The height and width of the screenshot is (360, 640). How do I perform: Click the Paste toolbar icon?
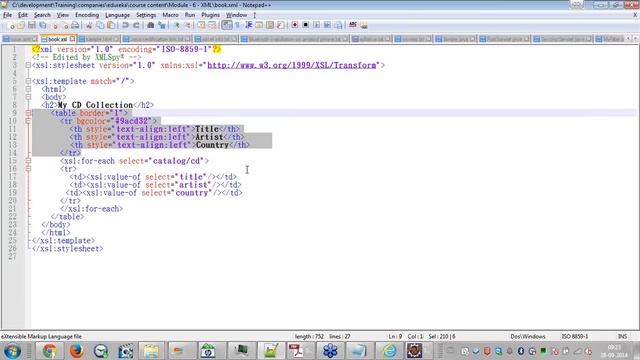point(111,25)
